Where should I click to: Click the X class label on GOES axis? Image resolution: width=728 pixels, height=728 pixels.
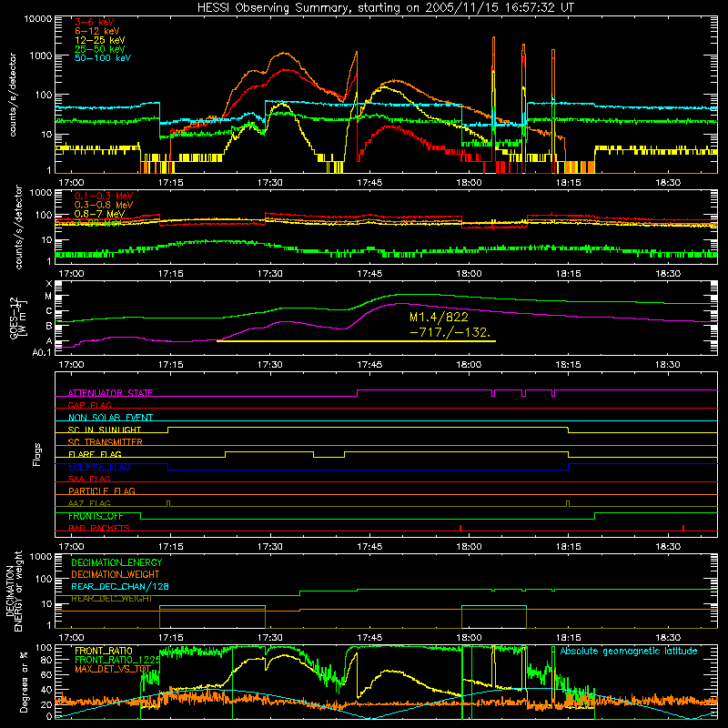click(x=49, y=284)
